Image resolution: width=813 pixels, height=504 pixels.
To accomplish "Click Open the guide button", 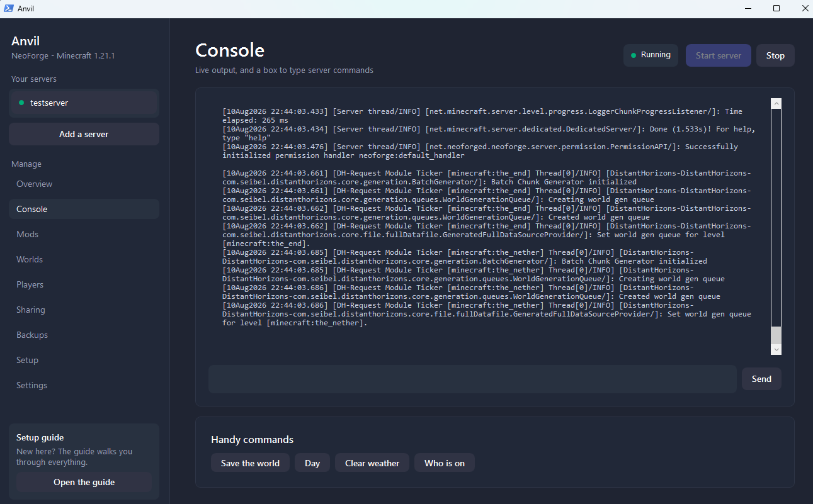I will point(84,482).
